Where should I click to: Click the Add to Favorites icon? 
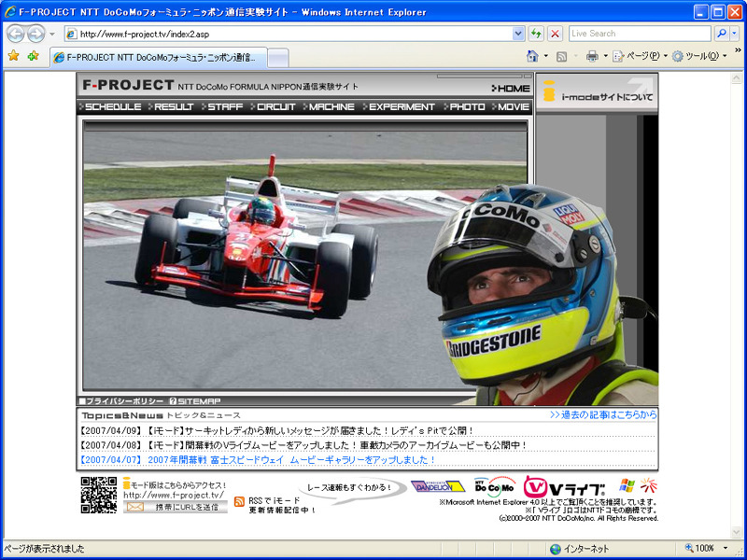coord(33,57)
